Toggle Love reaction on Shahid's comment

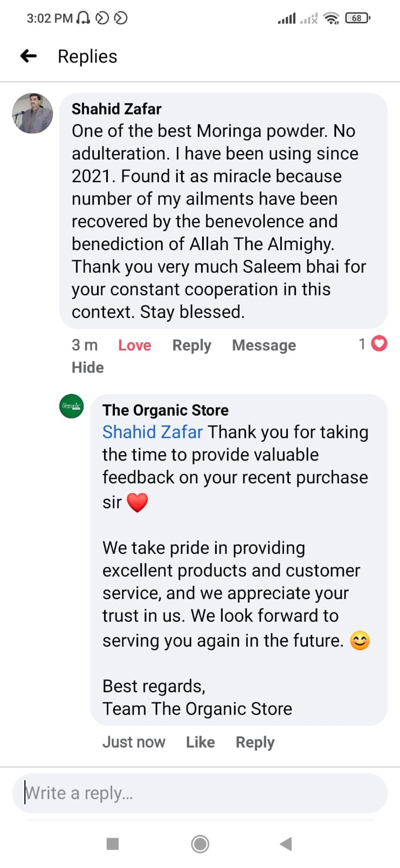tap(134, 345)
